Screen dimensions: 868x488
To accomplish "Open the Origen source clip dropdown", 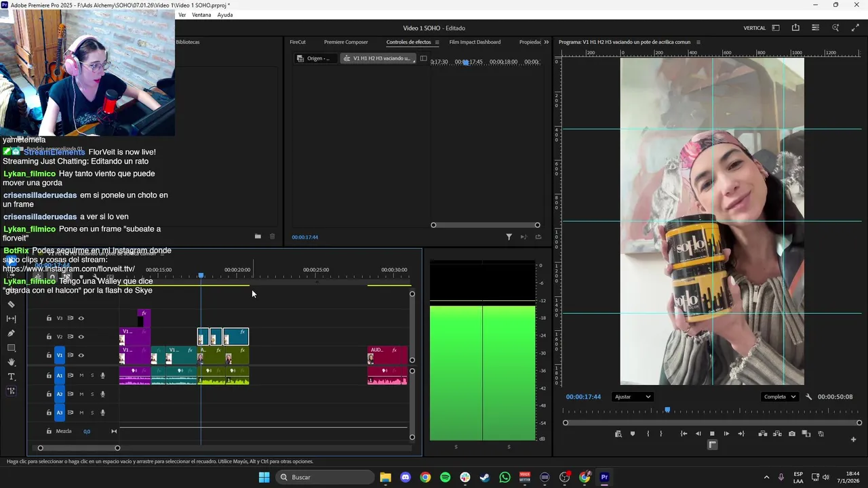I will click(316, 58).
